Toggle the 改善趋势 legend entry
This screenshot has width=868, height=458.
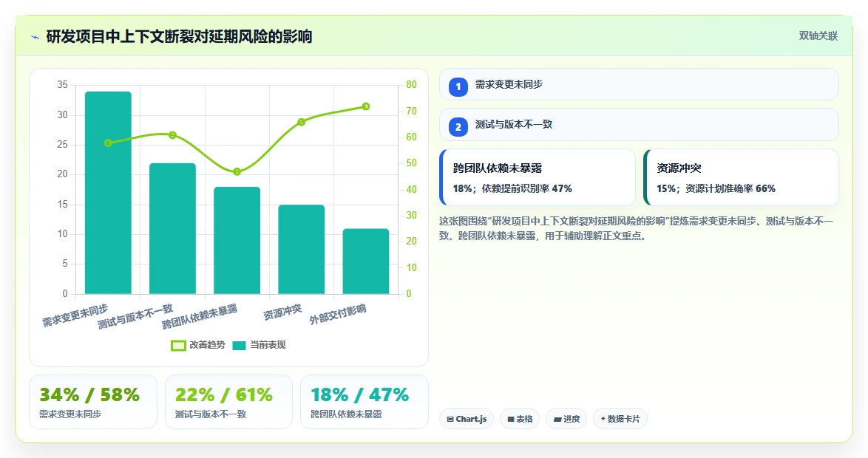coord(198,345)
